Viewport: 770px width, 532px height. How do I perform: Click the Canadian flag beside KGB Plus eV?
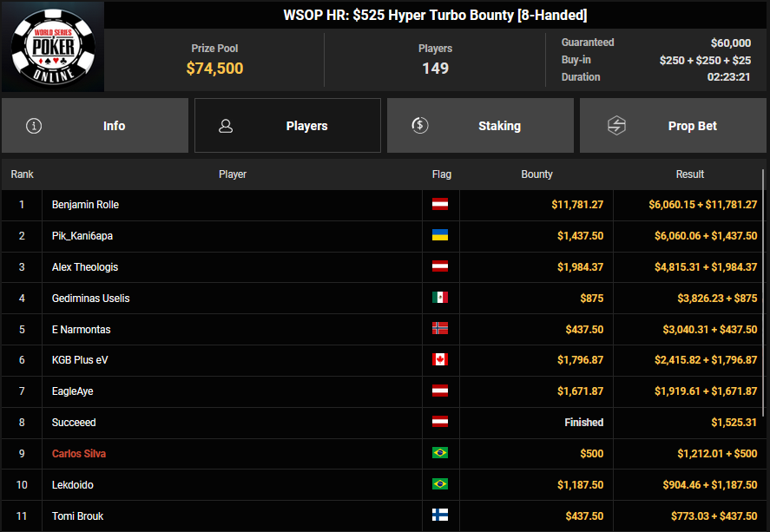pos(440,360)
